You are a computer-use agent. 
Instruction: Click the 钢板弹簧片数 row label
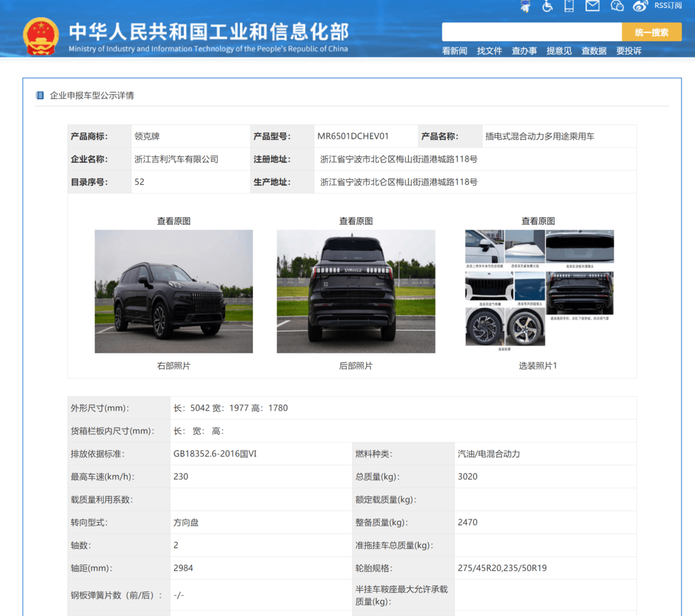click(x=116, y=595)
